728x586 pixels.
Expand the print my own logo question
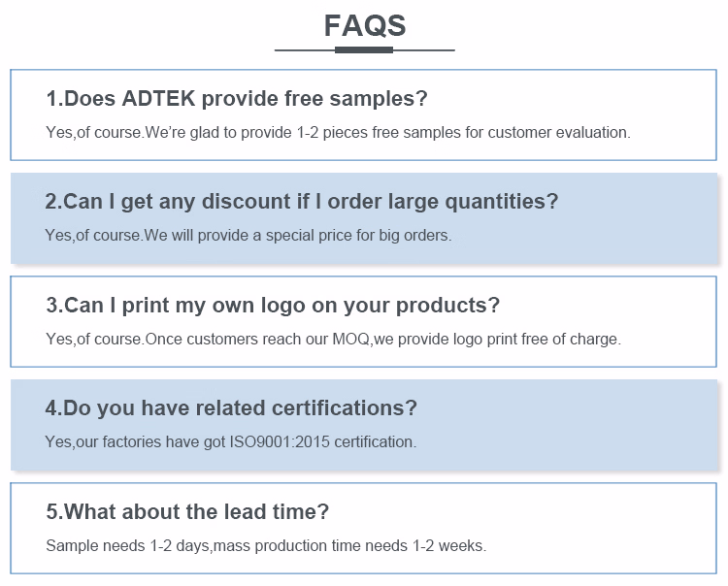click(273, 305)
